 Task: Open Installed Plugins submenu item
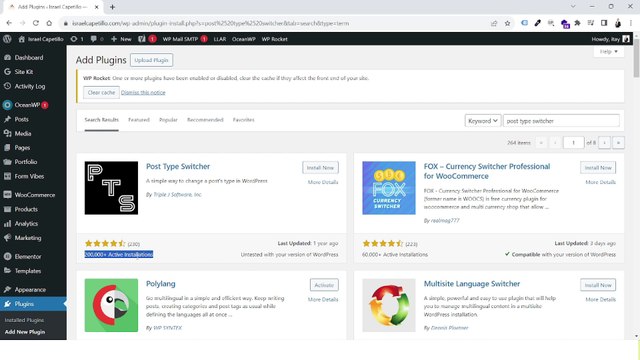[24, 320]
